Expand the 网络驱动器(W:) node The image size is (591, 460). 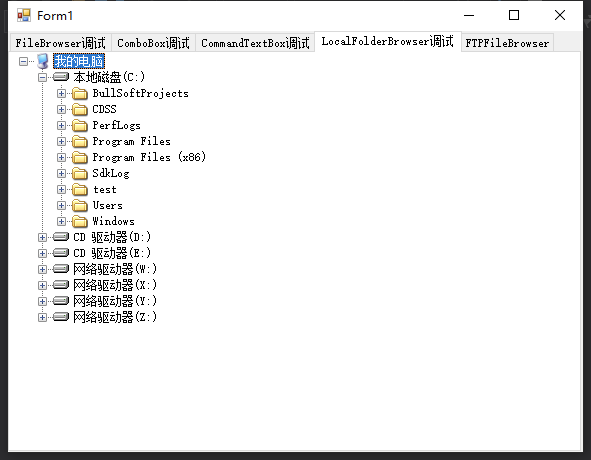click(42, 269)
